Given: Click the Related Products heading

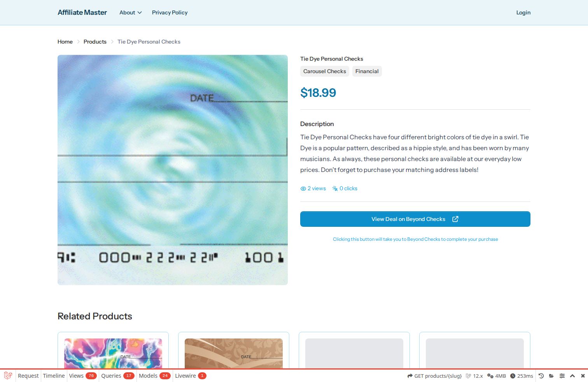Looking at the screenshot, I should coord(95,316).
